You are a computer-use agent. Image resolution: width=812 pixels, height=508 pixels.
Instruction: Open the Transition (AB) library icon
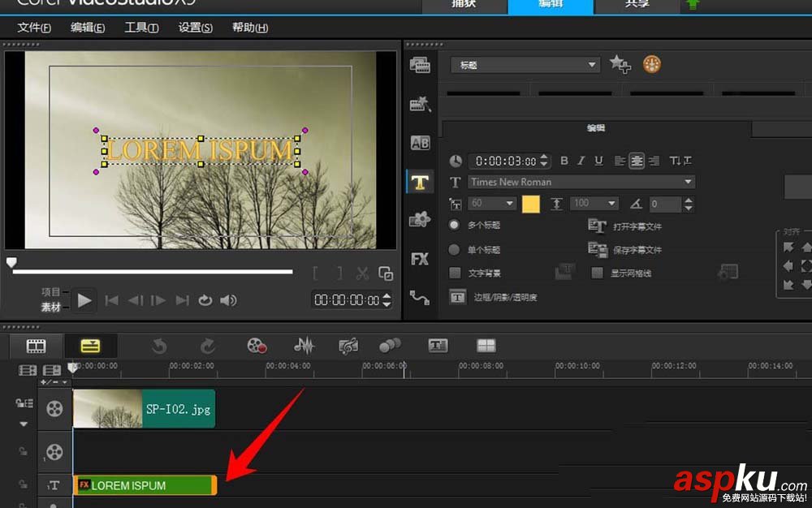[420, 143]
